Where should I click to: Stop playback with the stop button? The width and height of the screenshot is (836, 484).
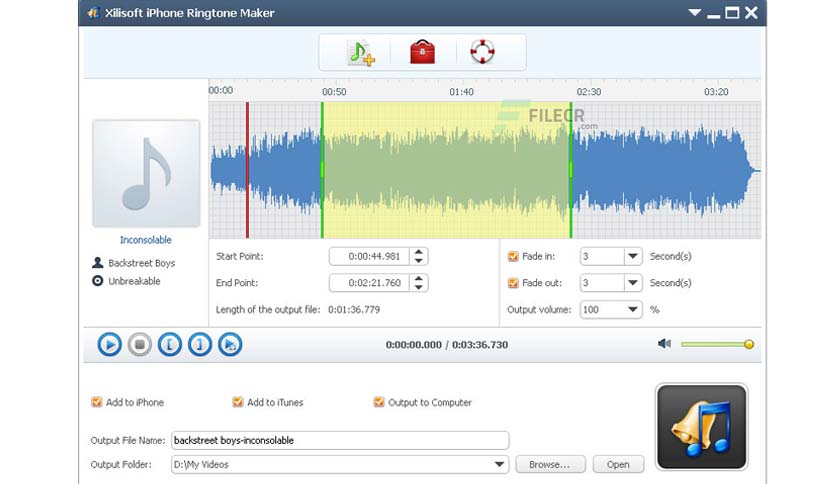pos(140,345)
